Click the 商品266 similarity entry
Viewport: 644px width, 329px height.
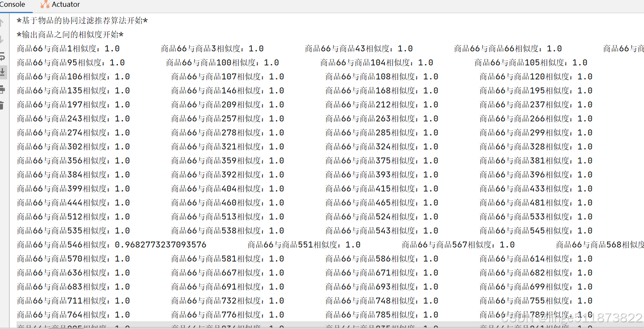click(536, 119)
